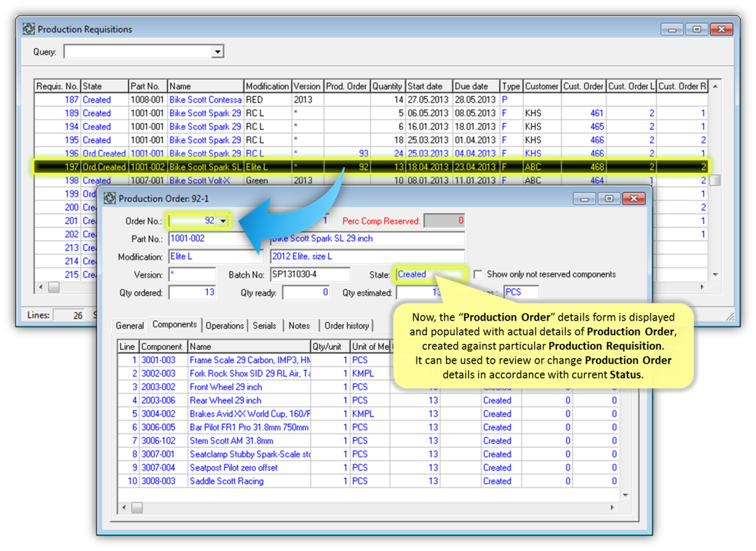Click the Qty ordered field showing 13
Viewport: 756px width, 551px height.
point(192,293)
